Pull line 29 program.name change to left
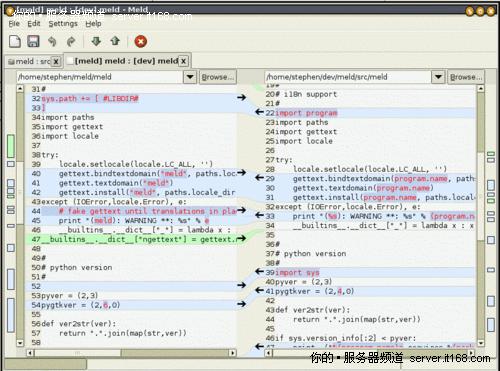 pos(259,177)
